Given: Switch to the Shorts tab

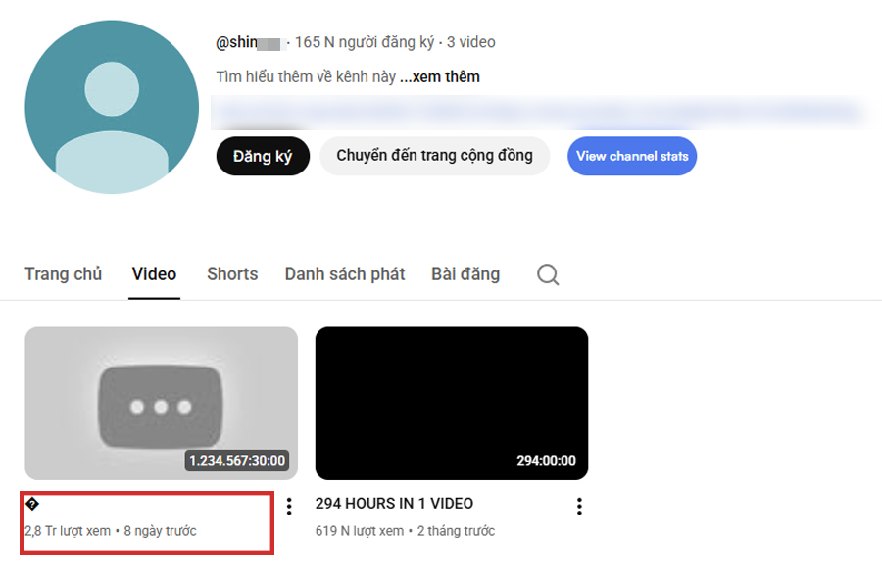Looking at the screenshot, I should 231,274.
